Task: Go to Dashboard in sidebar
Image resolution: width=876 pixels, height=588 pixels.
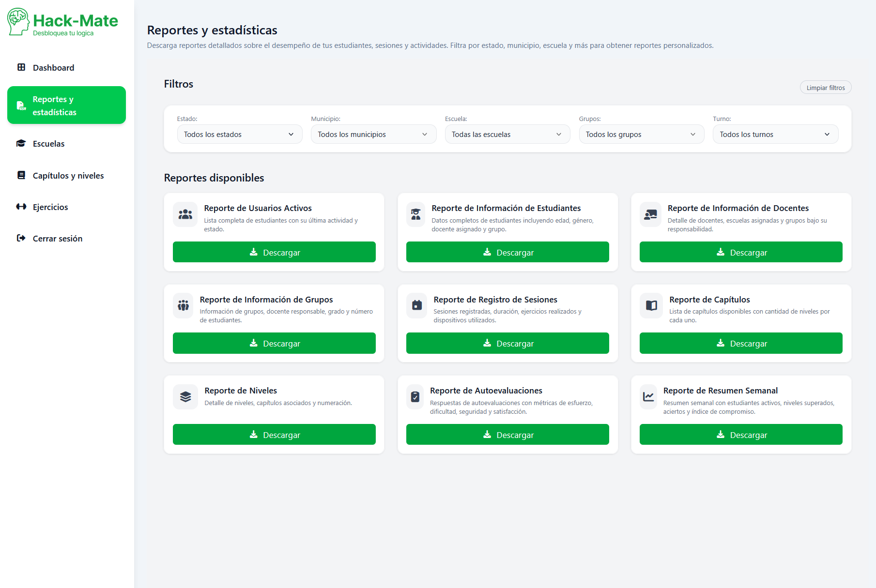Action: [x=53, y=68]
